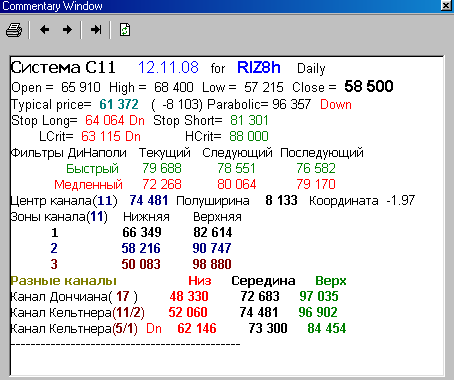Click the Верхняя column header

click(x=217, y=217)
